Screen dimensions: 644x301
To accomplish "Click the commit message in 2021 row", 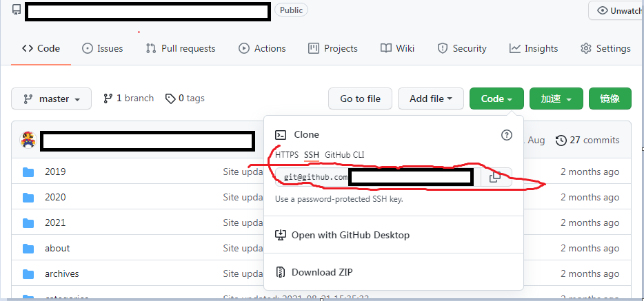I will (x=243, y=222).
